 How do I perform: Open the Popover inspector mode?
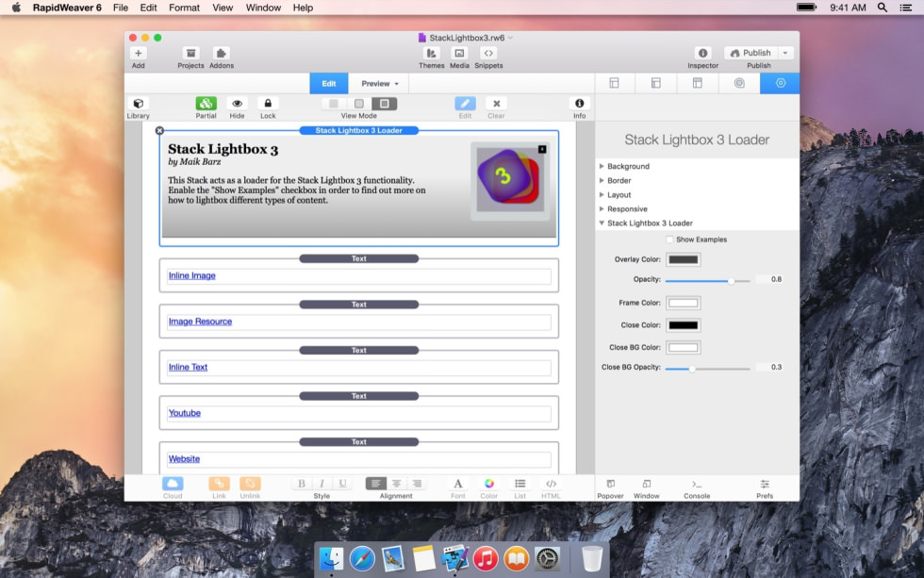point(611,484)
